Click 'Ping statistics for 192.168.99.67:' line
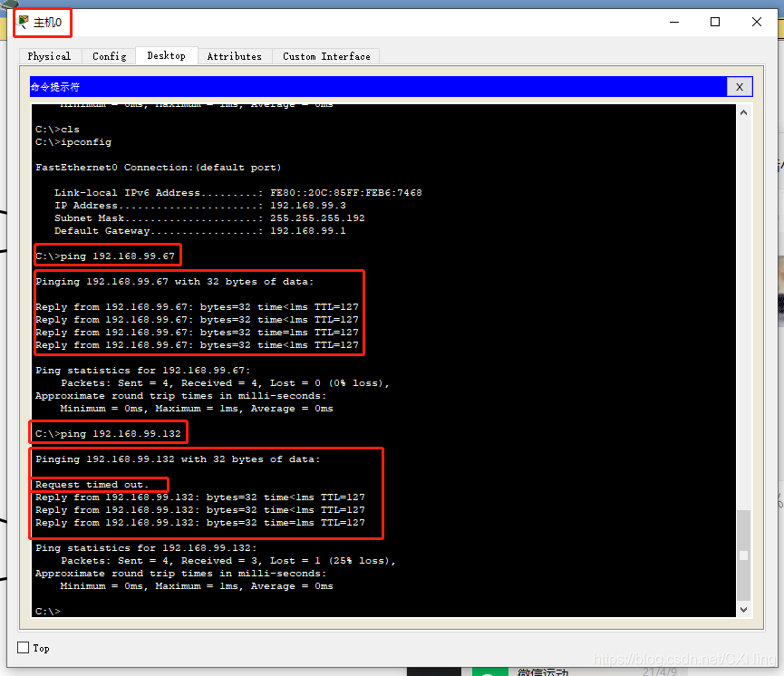Image resolution: width=784 pixels, height=676 pixels. point(142,371)
